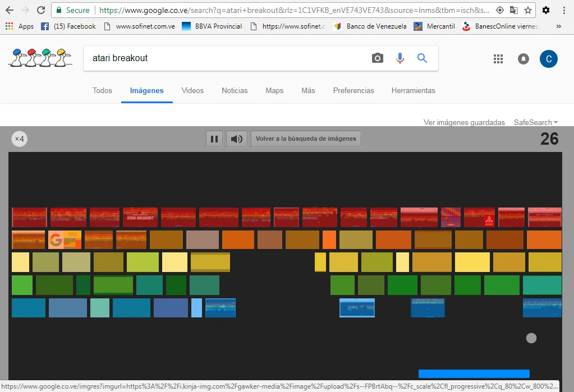Image resolution: width=574 pixels, height=392 pixels.
Task: Click inside the atari breakout search box
Action: point(227,58)
